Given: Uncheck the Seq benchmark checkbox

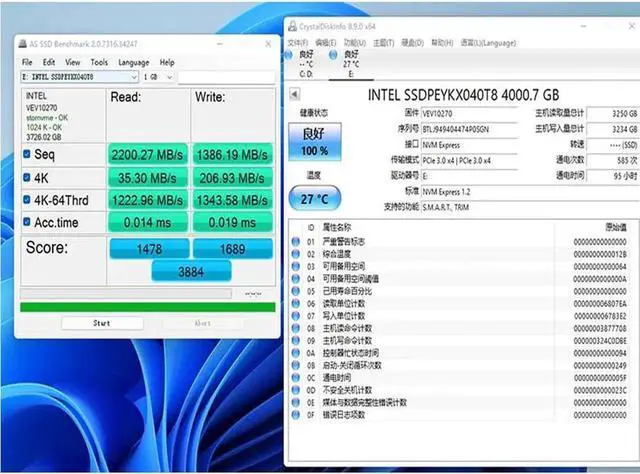Looking at the screenshot, I should tap(27, 154).
